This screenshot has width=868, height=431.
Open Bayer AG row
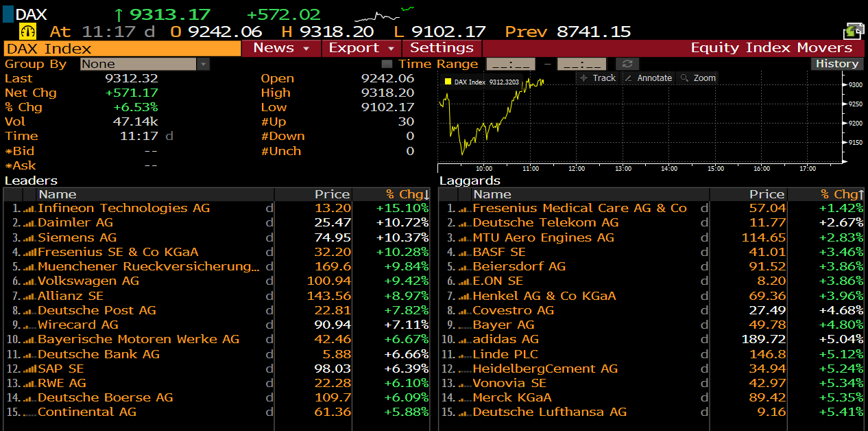[x=651, y=325]
